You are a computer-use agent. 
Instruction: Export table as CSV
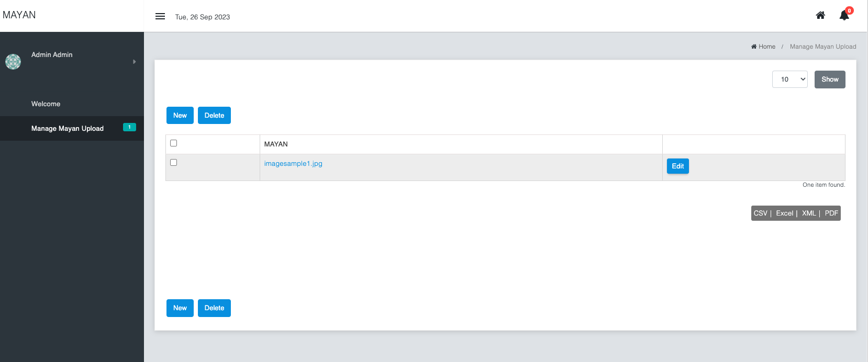tap(761, 213)
